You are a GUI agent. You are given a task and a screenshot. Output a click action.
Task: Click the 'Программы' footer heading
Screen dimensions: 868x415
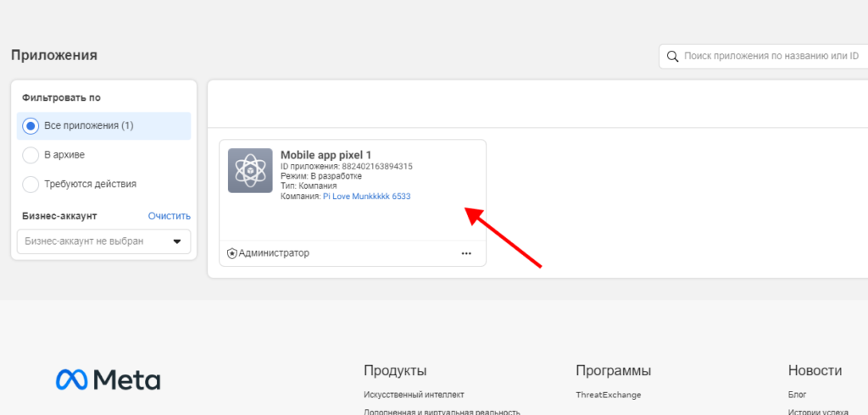(x=613, y=371)
